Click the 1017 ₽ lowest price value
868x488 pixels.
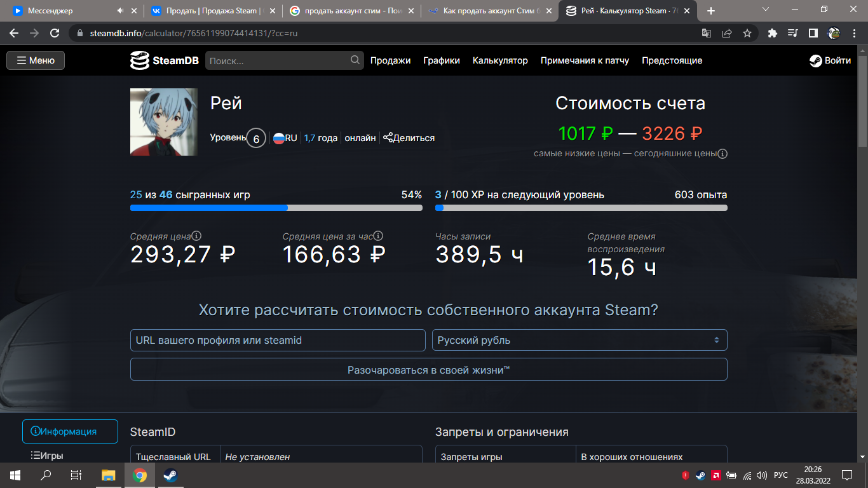pos(585,133)
